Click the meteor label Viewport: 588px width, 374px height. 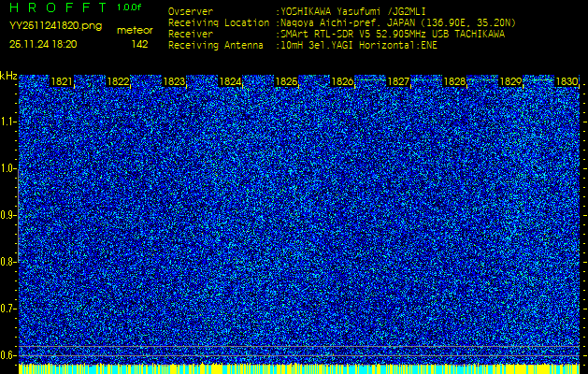point(135,30)
